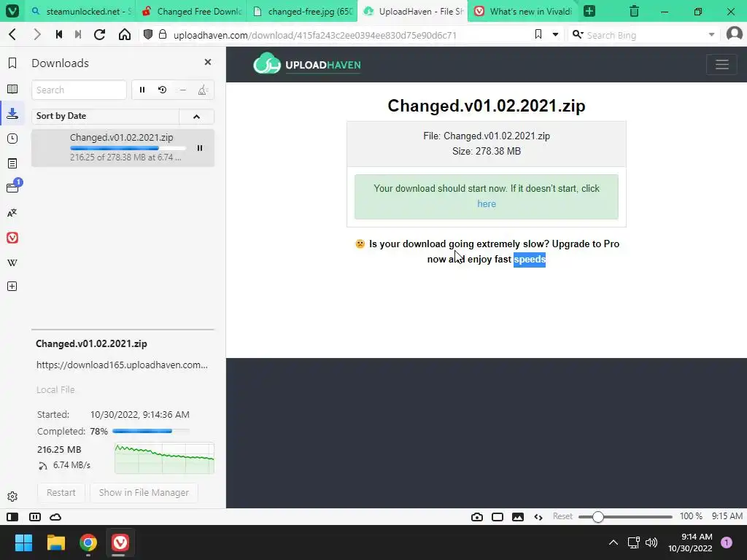
Task: Open the tab tiling button
Action: [x=35, y=517]
